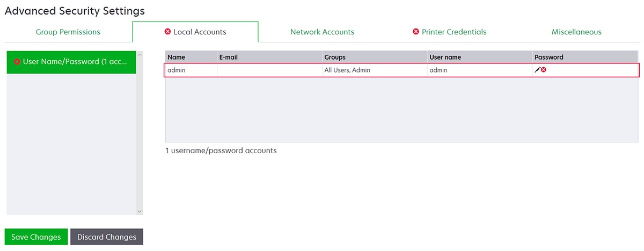Click the pencil edit password icon
This screenshot has width=644, height=251.
537,70
